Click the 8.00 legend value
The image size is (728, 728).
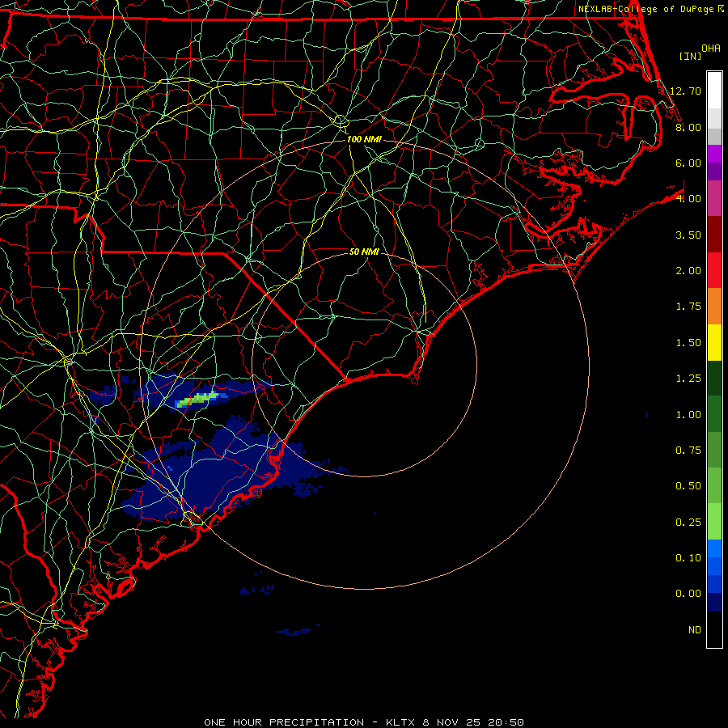pyautogui.click(x=688, y=127)
